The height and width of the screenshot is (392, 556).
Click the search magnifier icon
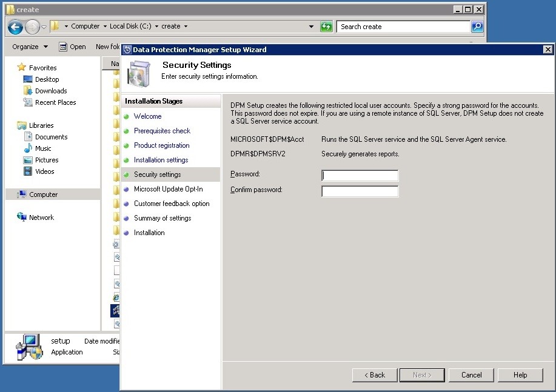coord(477,27)
